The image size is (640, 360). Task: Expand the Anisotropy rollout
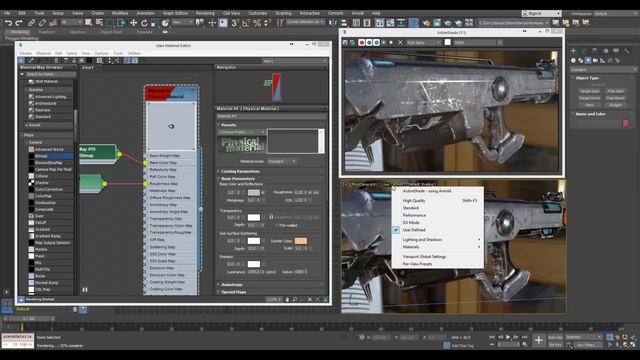click(x=231, y=284)
